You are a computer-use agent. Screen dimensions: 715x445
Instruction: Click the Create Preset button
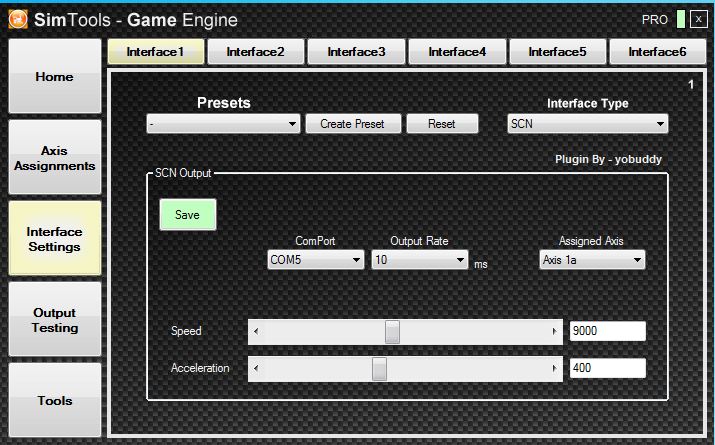[x=352, y=124]
